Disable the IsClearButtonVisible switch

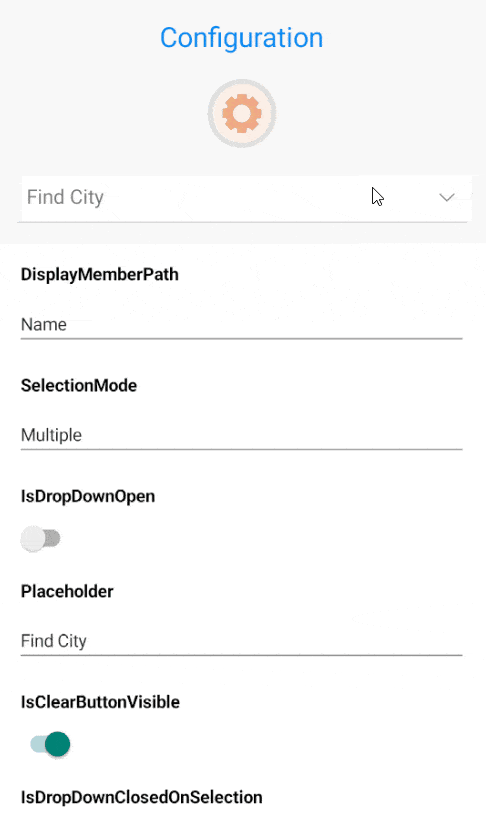coord(50,744)
